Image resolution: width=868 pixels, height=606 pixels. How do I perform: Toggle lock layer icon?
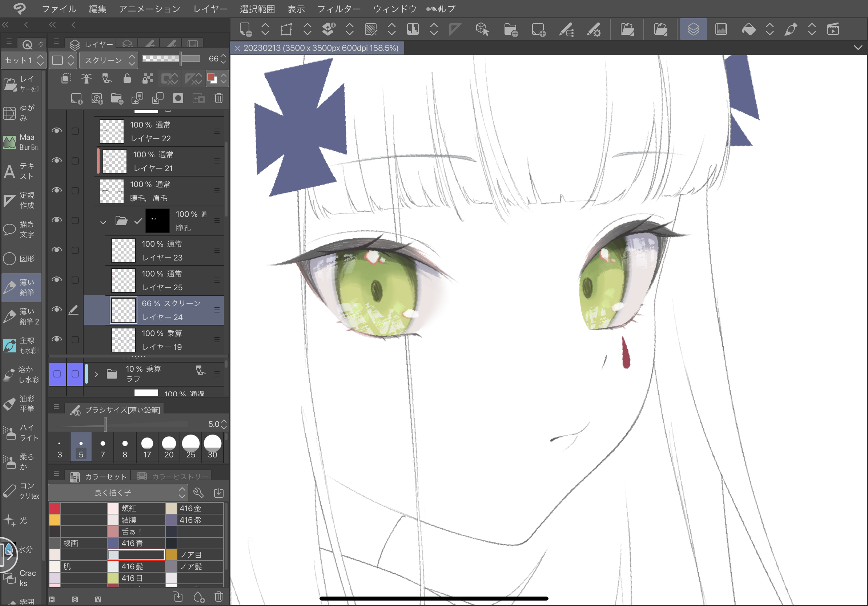127,78
